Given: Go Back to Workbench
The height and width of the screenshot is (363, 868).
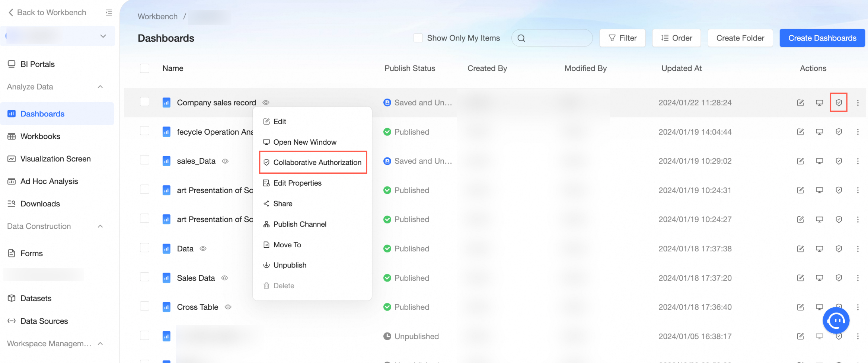Looking at the screenshot, I should pyautogui.click(x=47, y=13).
